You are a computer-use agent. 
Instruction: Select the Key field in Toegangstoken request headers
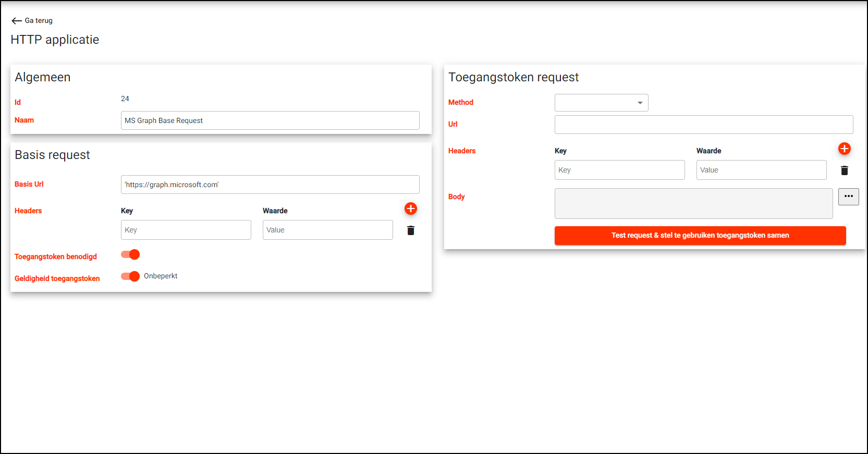pos(619,170)
